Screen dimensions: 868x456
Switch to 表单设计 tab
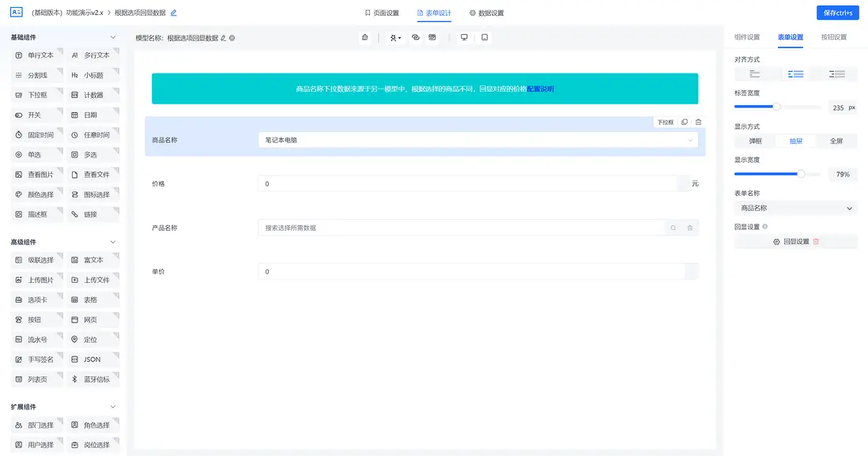434,13
